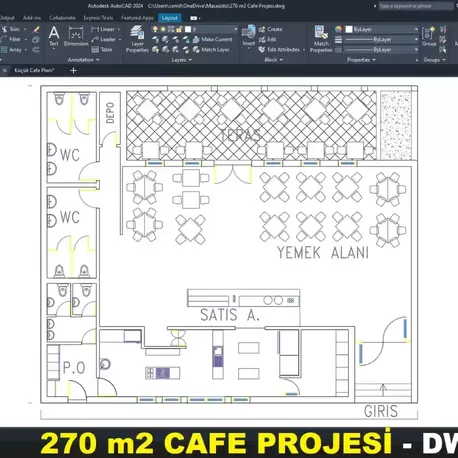Screen dimensions: 458x458
Task: Click the linetype icon in Properties
Action: pyautogui.click(x=338, y=50)
